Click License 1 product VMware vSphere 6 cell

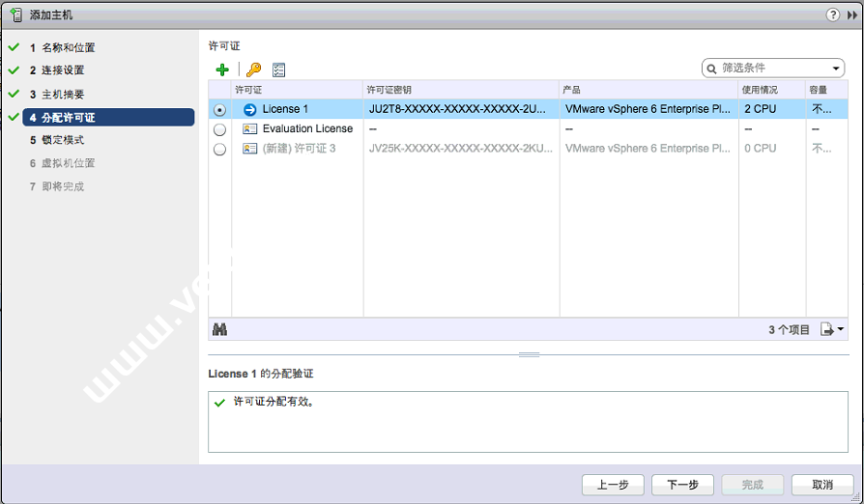click(x=648, y=109)
